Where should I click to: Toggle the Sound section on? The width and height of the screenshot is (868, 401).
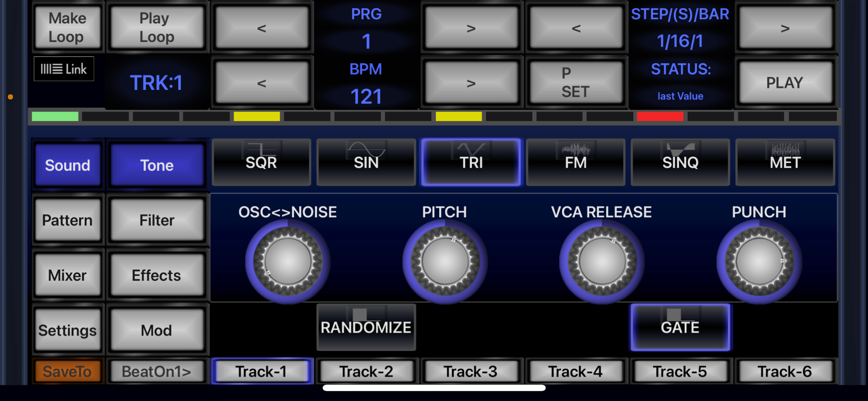(67, 165)
